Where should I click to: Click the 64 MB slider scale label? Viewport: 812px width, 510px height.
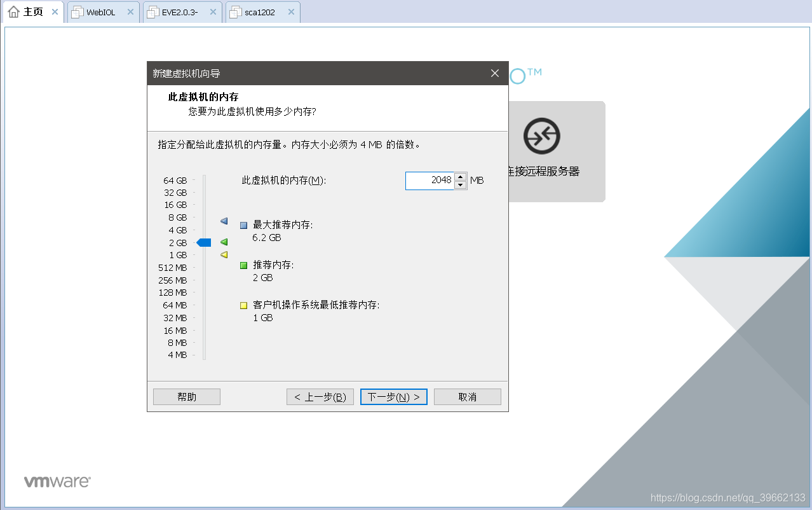pos(175,305)
